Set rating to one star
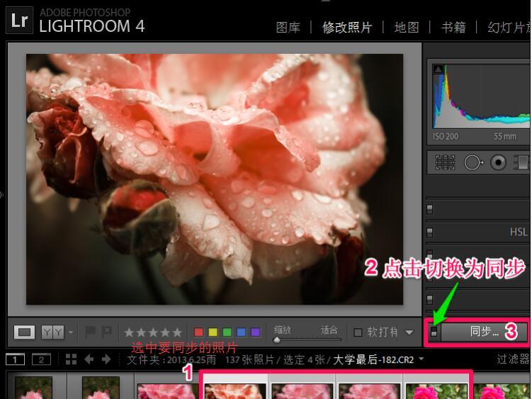This screenshot has width=532, height=399. pos(129,332)
